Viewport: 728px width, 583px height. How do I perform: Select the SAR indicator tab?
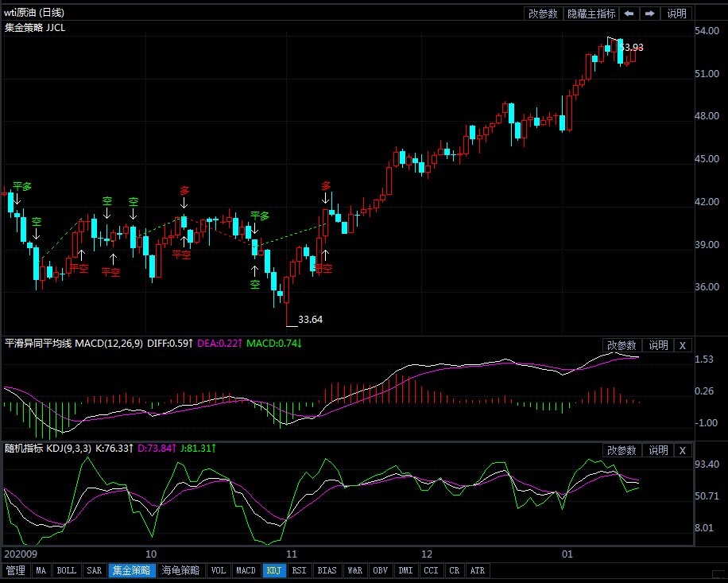tap(94, 570)
